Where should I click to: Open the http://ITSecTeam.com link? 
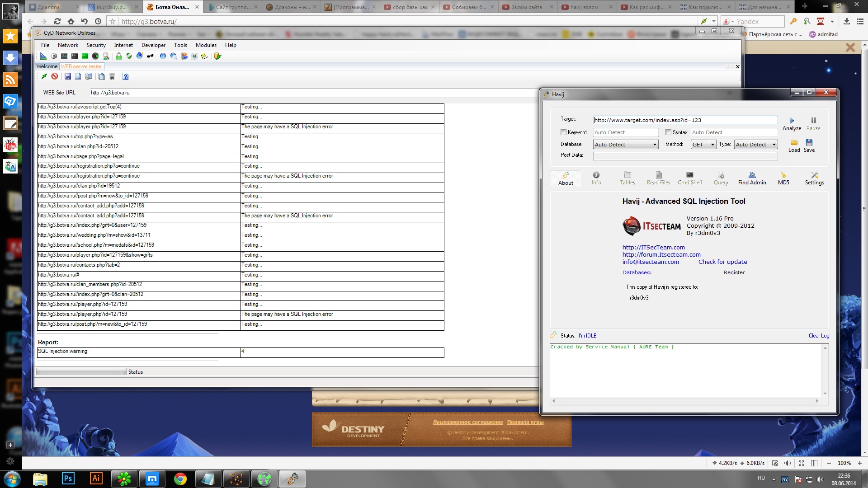click(x=653, y=247)
